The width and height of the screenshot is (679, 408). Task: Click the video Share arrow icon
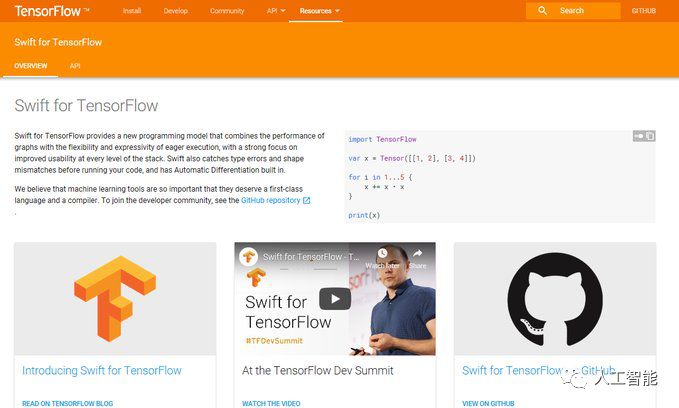coord(417,253)
